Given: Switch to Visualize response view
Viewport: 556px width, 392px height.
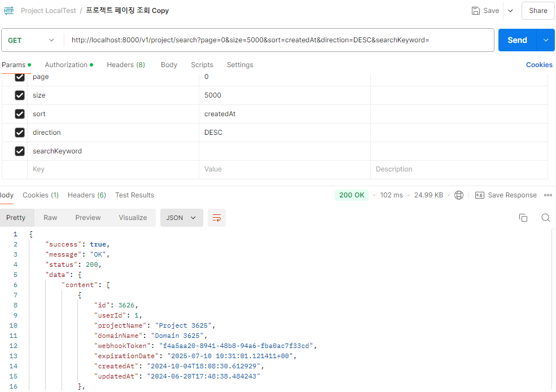Looking at the screenshot, I should tap(133, 218).
